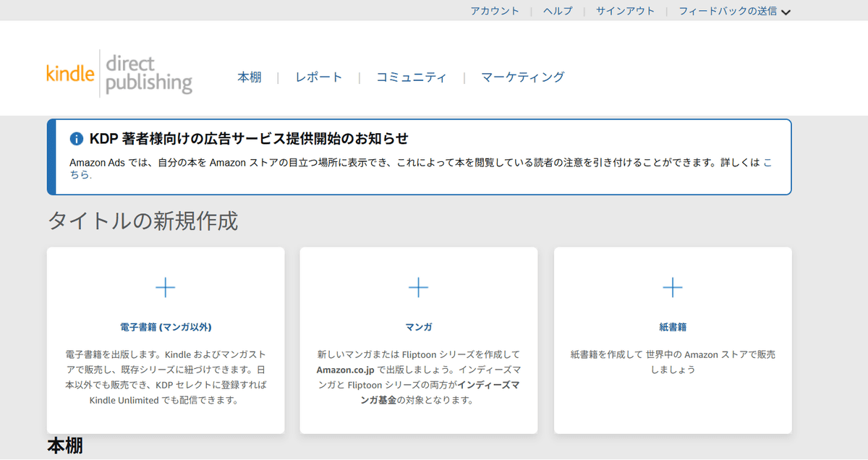Click the 電子書籍 (マンガ以外) title link

pyautogui.click(x=166, y=327)
